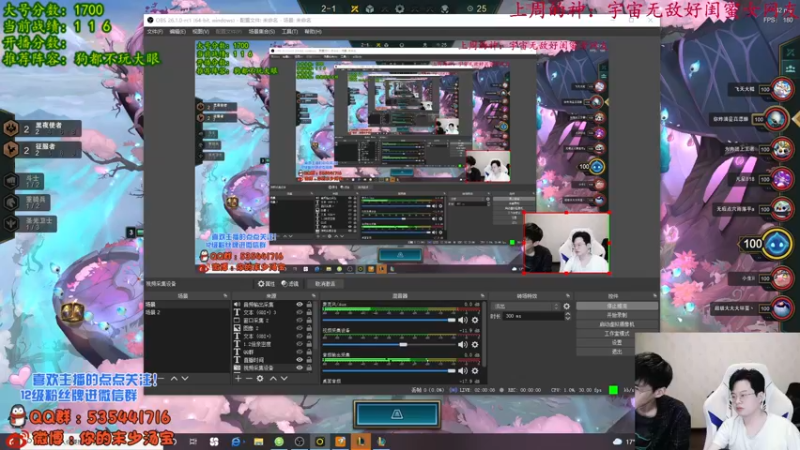Open the 编辑(E) menu in OBS
Viewport: 800px width, 450px height.
pyautogui.click(x=178, y=32)
